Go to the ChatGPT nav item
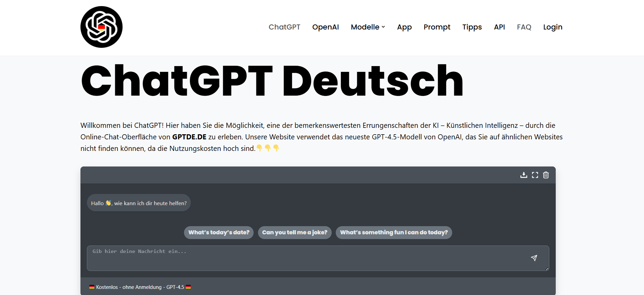Screen dimensions: 644x295 [x=284, y=27]
